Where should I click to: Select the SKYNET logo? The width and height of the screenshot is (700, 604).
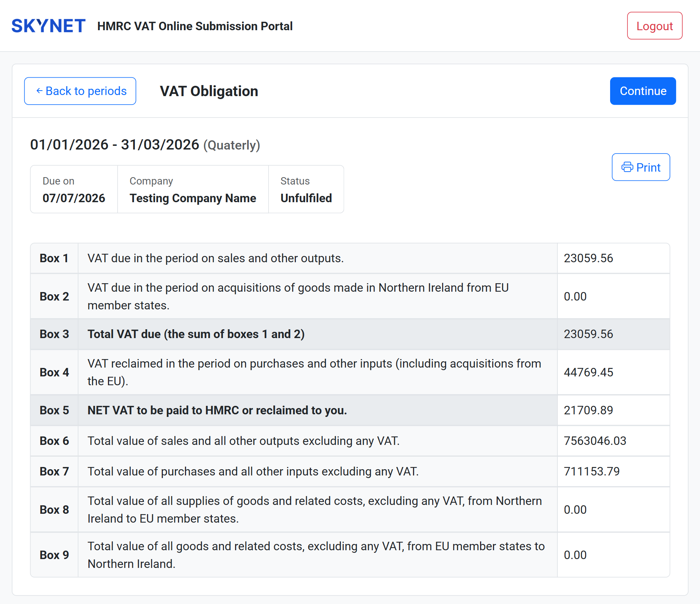pos(48,25)
